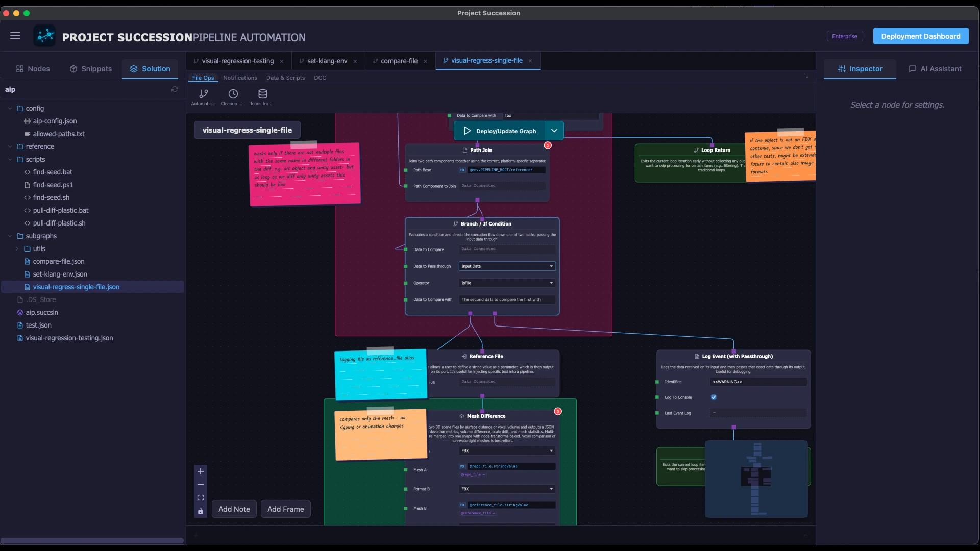980x551 pixels.
Task: Expand the utils folder
Action: click(x=17, y=248)
